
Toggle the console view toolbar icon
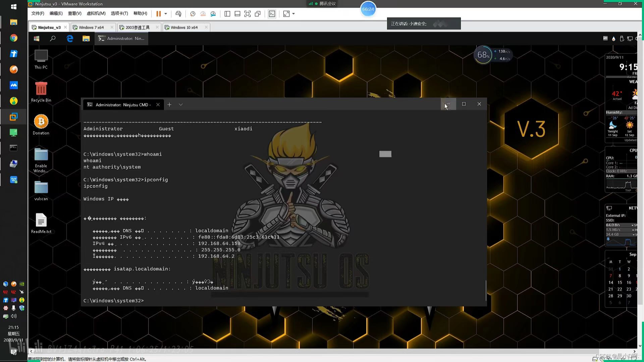pos(272,14)
